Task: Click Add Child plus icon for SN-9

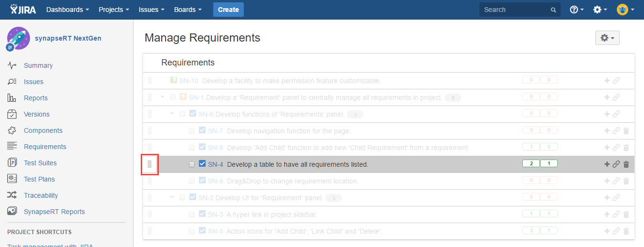Action: 607,181
